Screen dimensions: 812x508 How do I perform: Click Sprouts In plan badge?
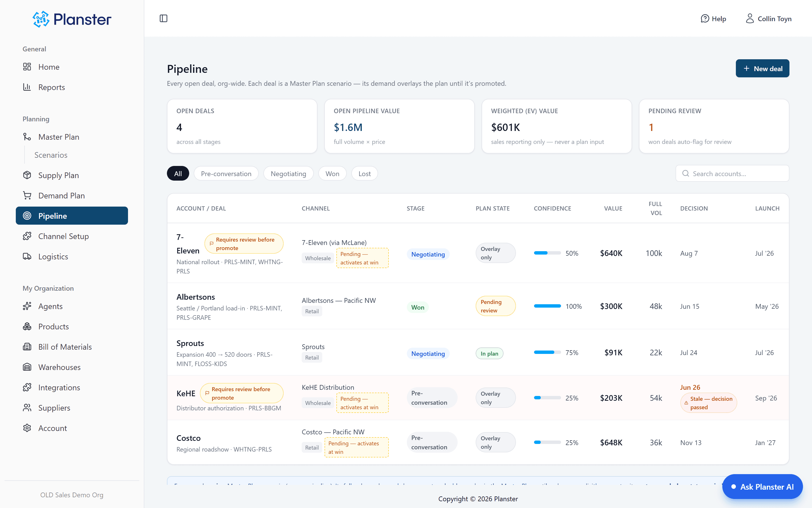coord(489,353)
